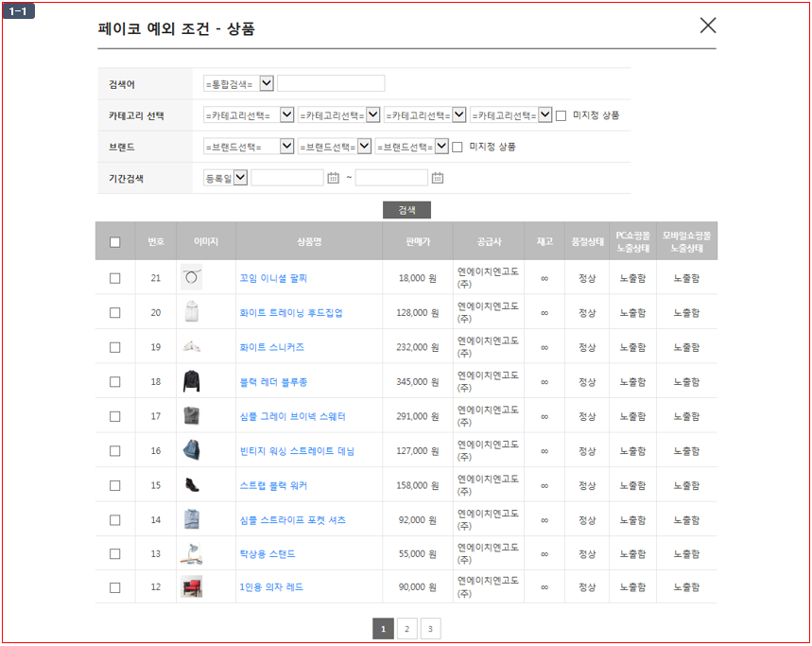Click the price 18,000 원
This screenshot has height=646, width=812.
click(418, 278)
